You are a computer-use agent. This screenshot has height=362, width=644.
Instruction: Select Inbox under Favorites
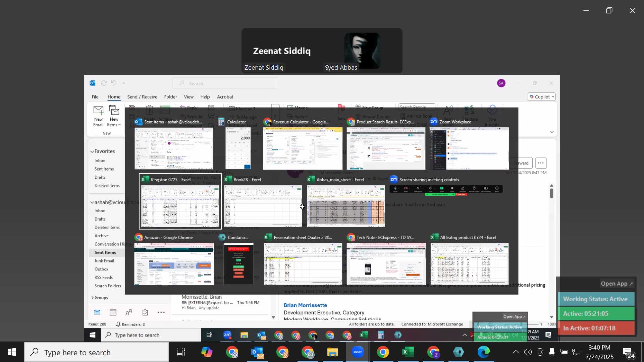[100, 161]
